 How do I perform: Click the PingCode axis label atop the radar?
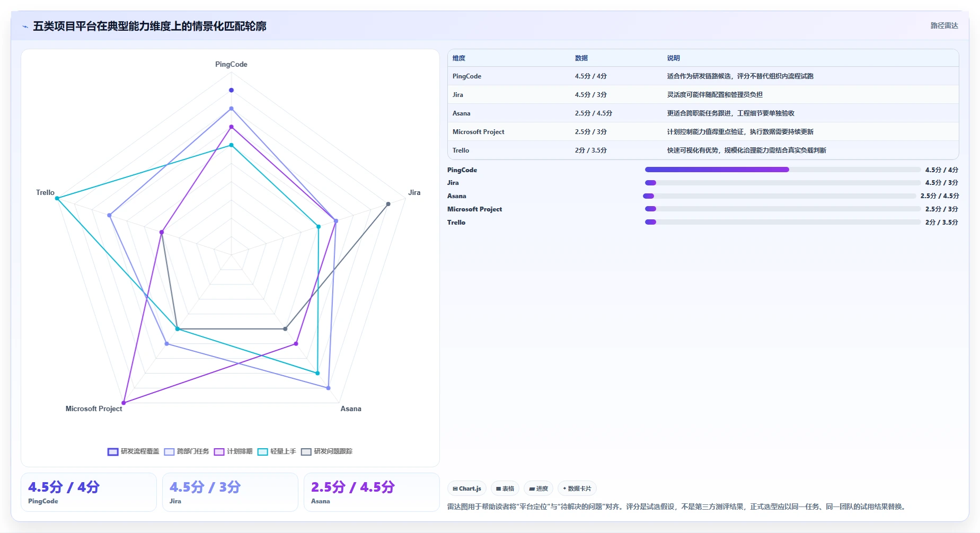[x=231, y=64]
